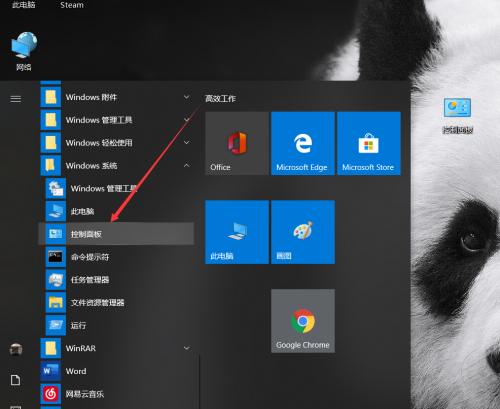500x409 pixels.
Task: Open the Office tile
Action: pyautogui.click(x=237, y=143)
